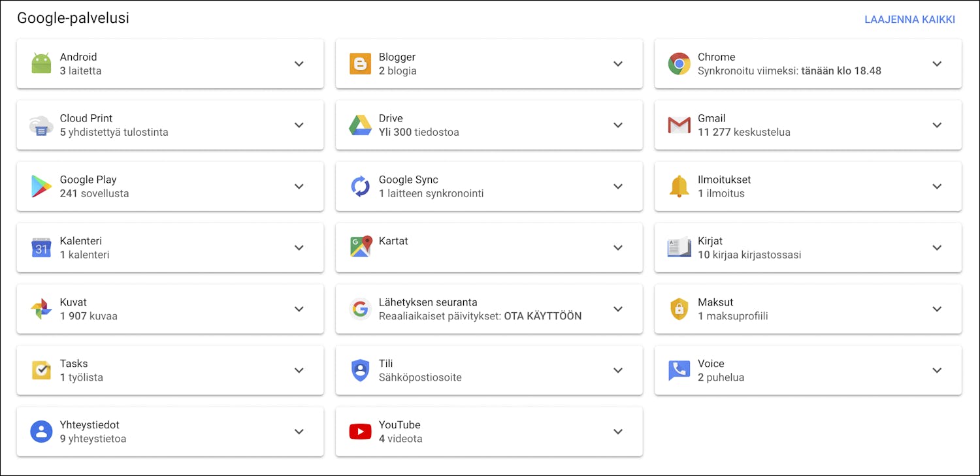Click the Kirjat book icon
This screenshot has width=980, height=476.
click(679, 247)
